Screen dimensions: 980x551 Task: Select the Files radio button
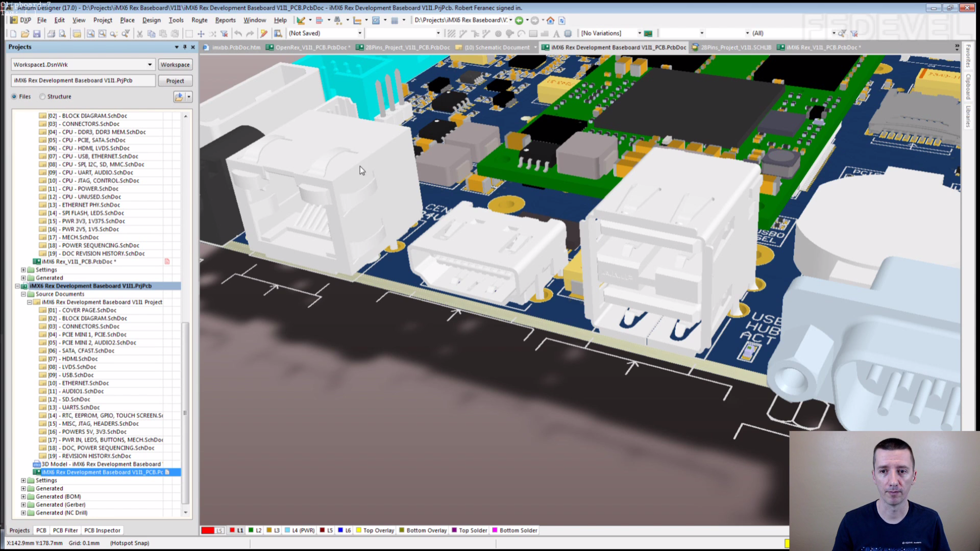coord(14,96)
